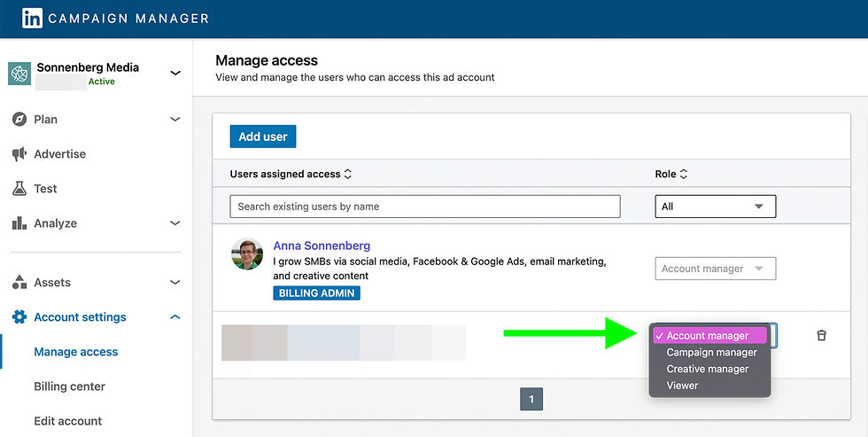
Task: Select Account manager role option
Action: 709,336
